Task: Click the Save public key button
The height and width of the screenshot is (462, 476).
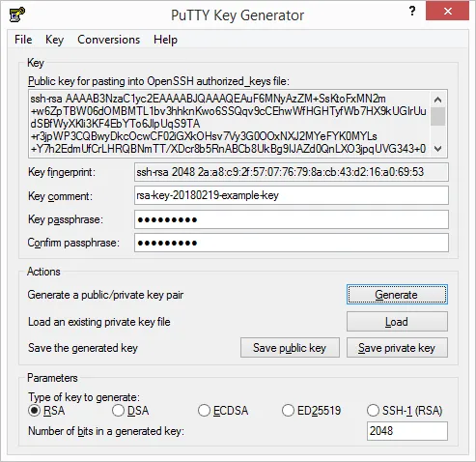Action: [290, 348]
